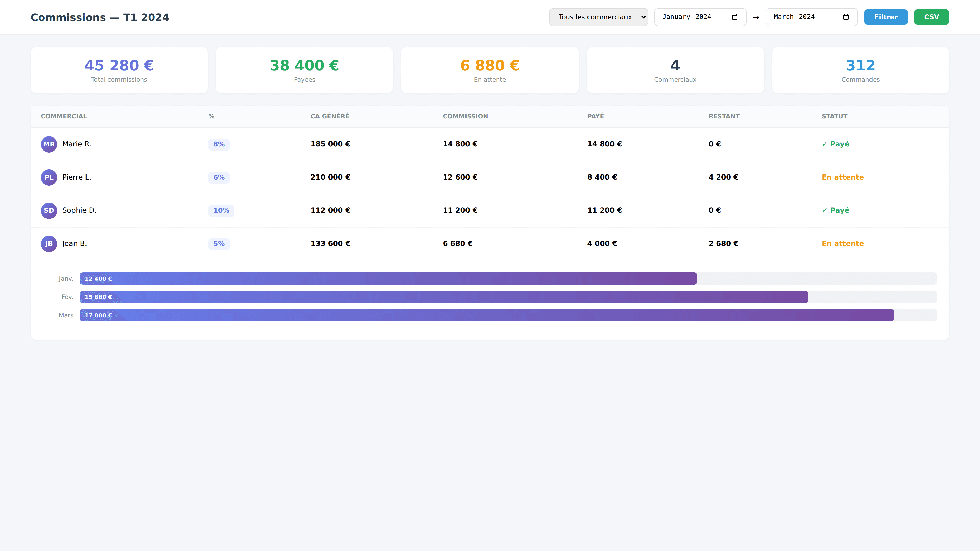This screenshot has height=551, width=980.
Task: Click the SD avatar for Sophie D.
Action: tap(49, 210)
